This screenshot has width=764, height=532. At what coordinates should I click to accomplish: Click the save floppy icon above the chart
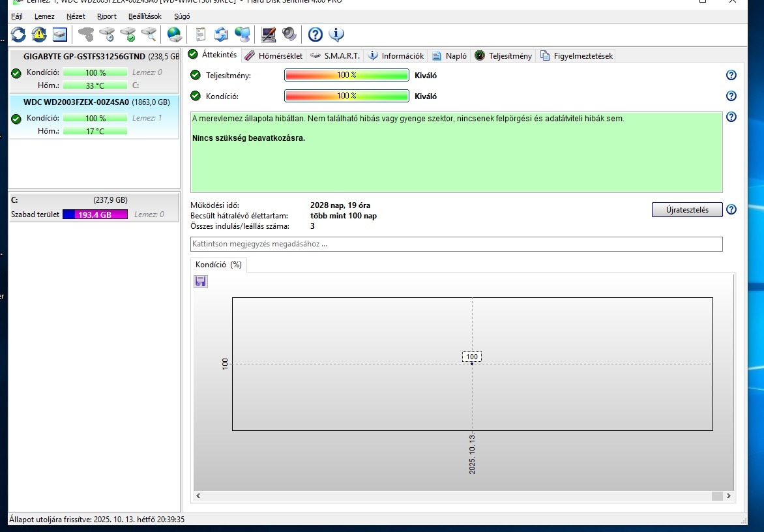click(201, 282)
